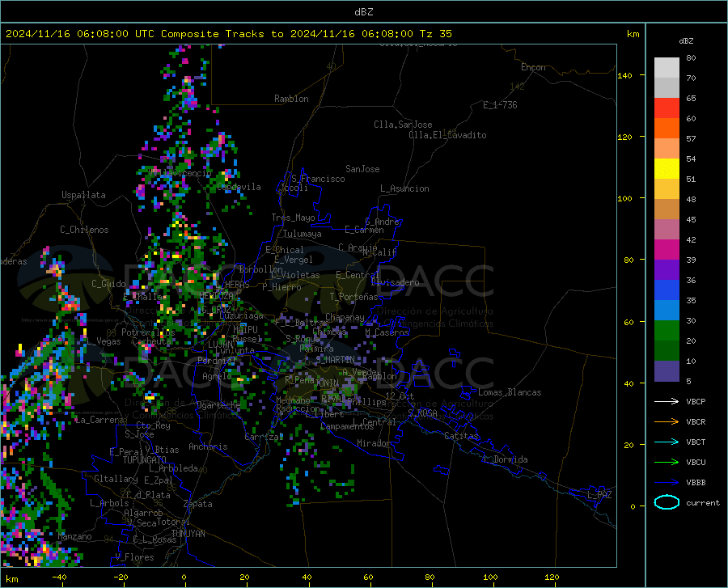Click the Capdevila map label
This screenshot has height=588, width=728.
click(239, 187)
